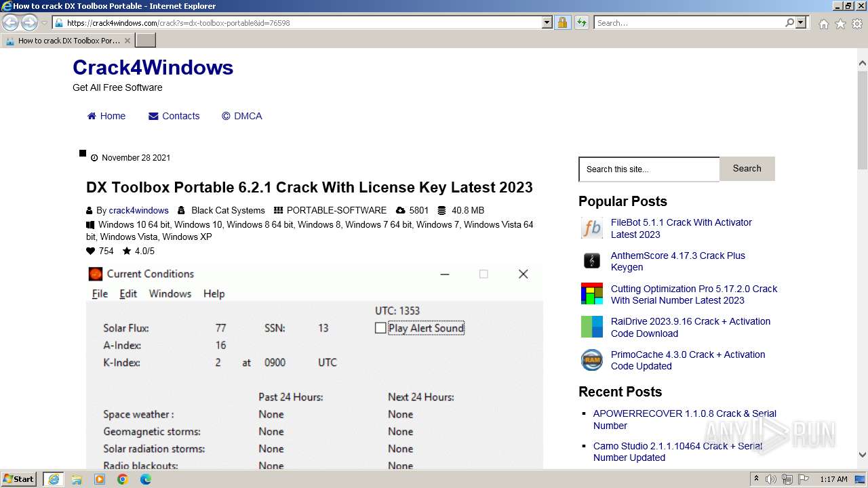Click the RaiDrive post thumbnail icon
The width and height of the screenshot is (868, 488).
click(592, 327)
